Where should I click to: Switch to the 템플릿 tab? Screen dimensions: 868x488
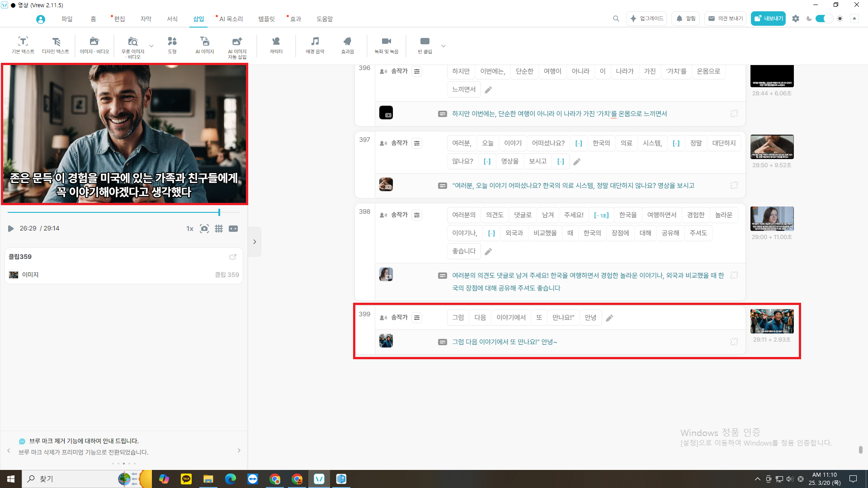pyautogui.click(x=266, y=19)
